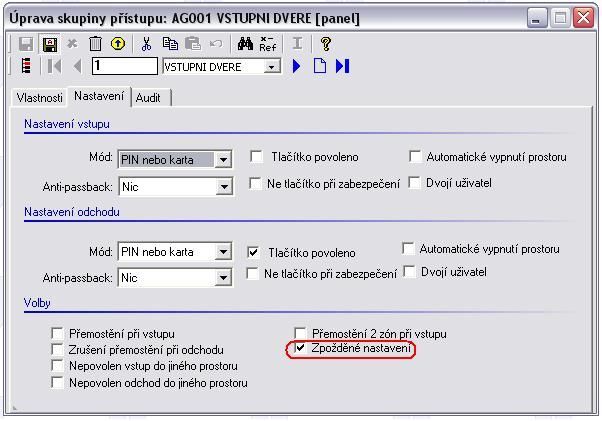
Task: Click the x-Ref cross reference icon
Action: [267, 44]
